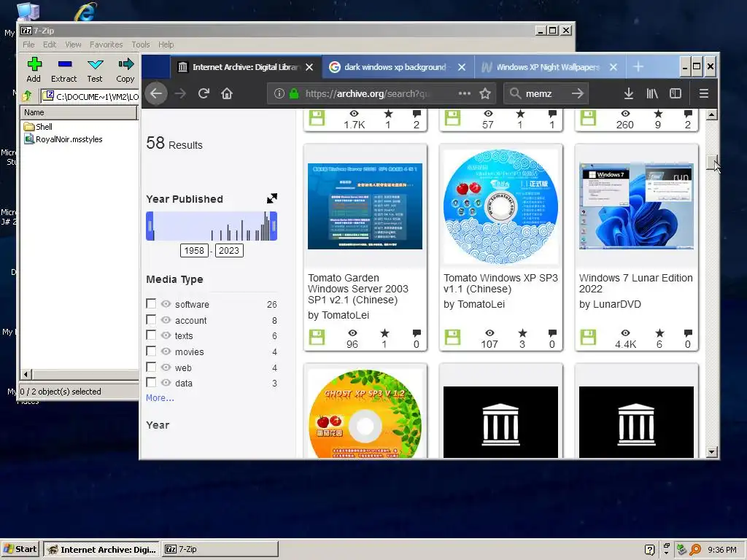747x560 pixels.
Task: Click 7-Zip taskbar button
Action: 220,549
